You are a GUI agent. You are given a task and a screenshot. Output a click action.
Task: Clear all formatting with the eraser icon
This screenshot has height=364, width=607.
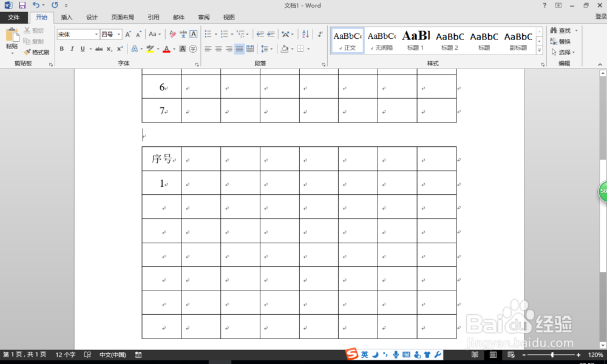172,33
